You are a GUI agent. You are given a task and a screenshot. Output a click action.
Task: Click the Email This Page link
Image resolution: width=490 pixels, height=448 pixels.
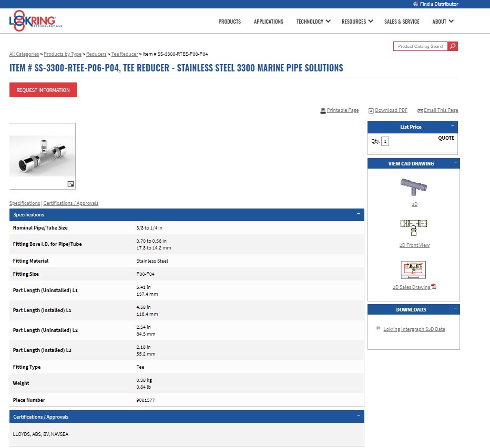tap(441, 110)
